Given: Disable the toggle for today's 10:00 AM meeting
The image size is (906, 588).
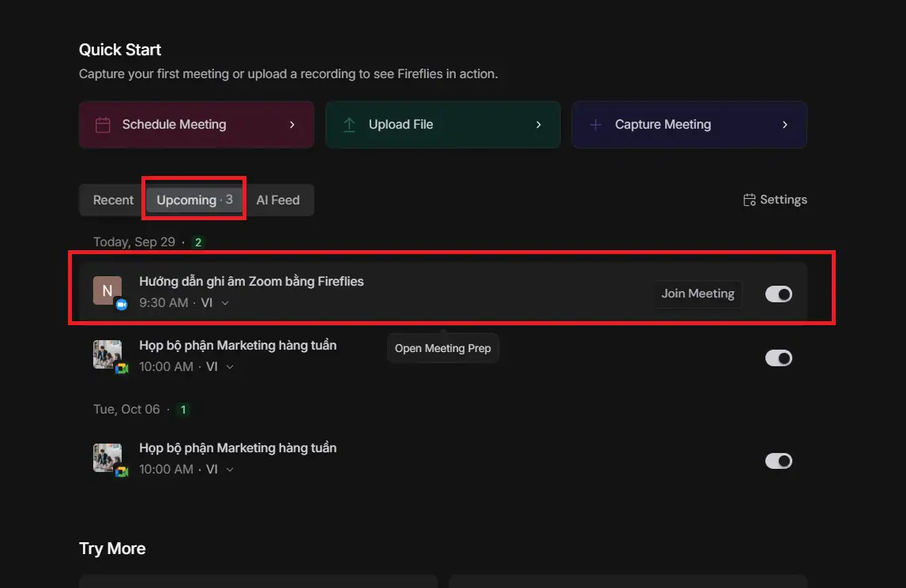Looking at the screenshot, I should 778,358.
